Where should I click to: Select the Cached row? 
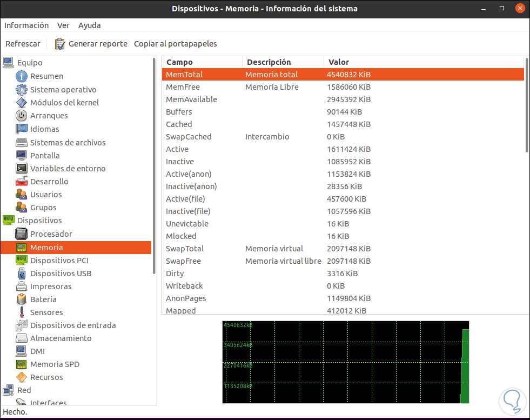[343, 124]
